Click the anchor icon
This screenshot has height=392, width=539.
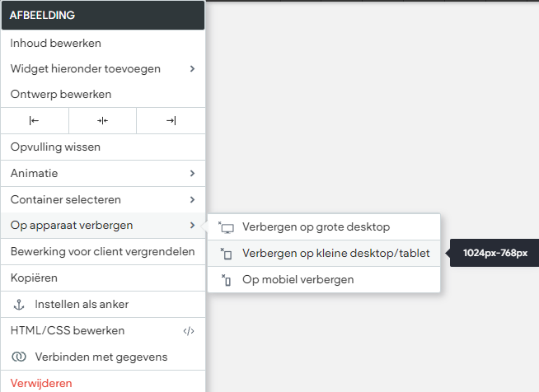(19, 305)
